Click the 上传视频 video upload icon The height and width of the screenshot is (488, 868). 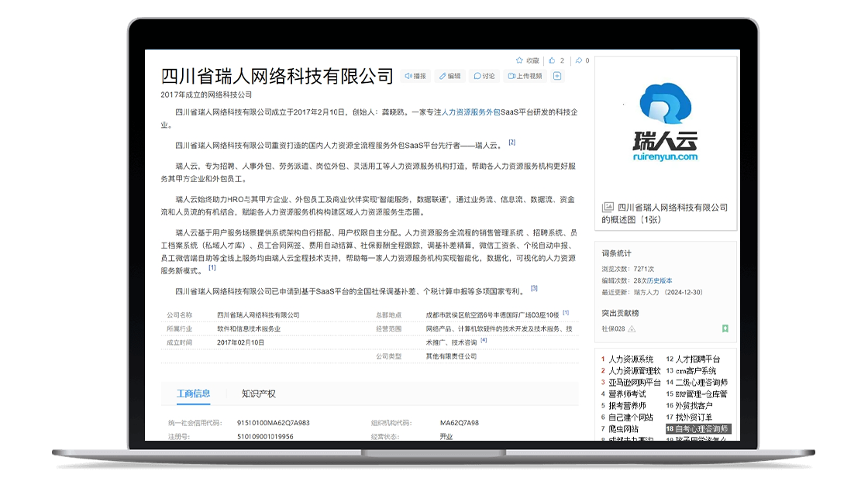pyautogui.click(x=511, y=76)
